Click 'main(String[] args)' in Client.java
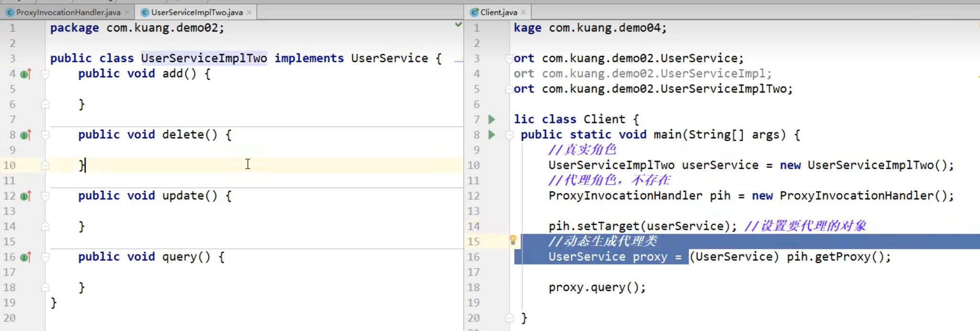This screenshot has width=980, height=331. point(720,134)
